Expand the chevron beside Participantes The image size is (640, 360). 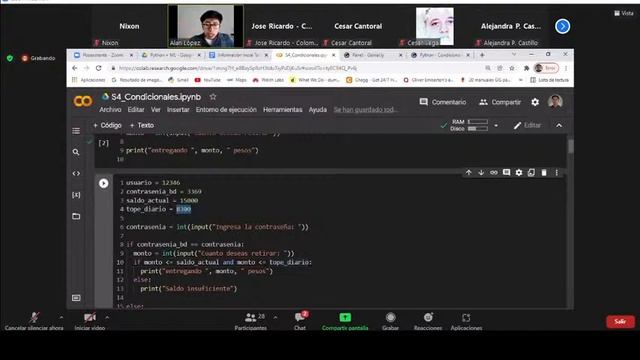(x=275, y=317)
